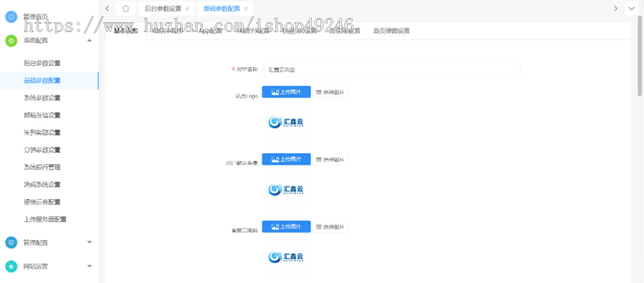Open the 支付配置 sub-tab
Screen dimensions: 644x283
coord(253,31)
